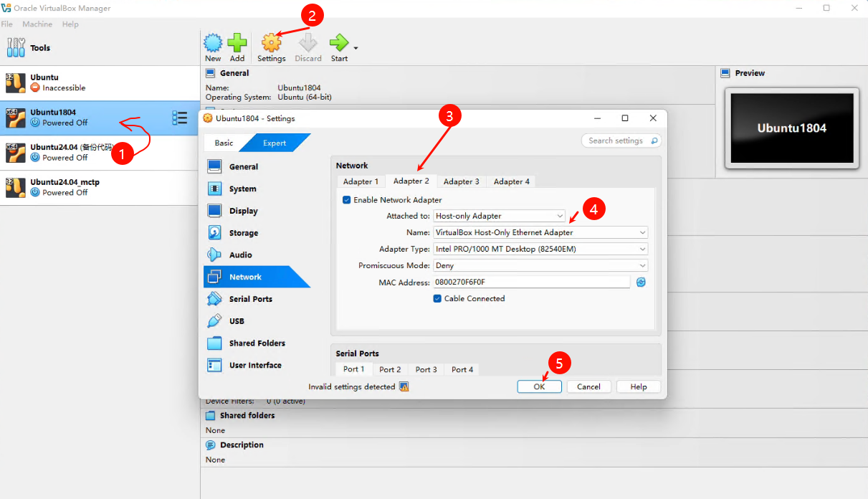Open User Interface settings category
Screen dimensions: 868x499
tap(256, 365)
